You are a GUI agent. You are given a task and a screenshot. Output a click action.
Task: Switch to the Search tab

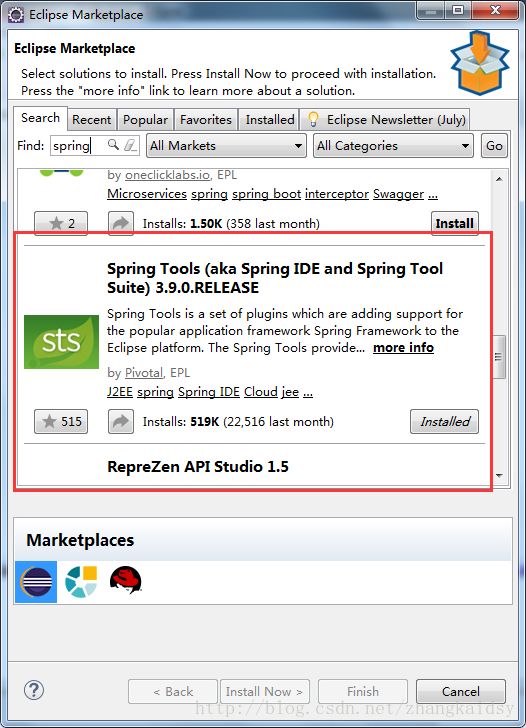(40, 118)
